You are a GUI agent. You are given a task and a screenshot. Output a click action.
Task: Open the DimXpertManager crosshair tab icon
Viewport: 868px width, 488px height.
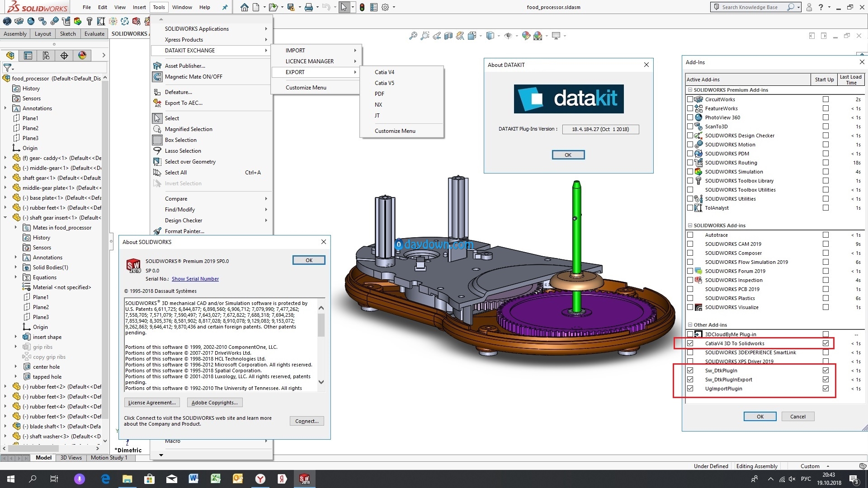coord(64,56)
